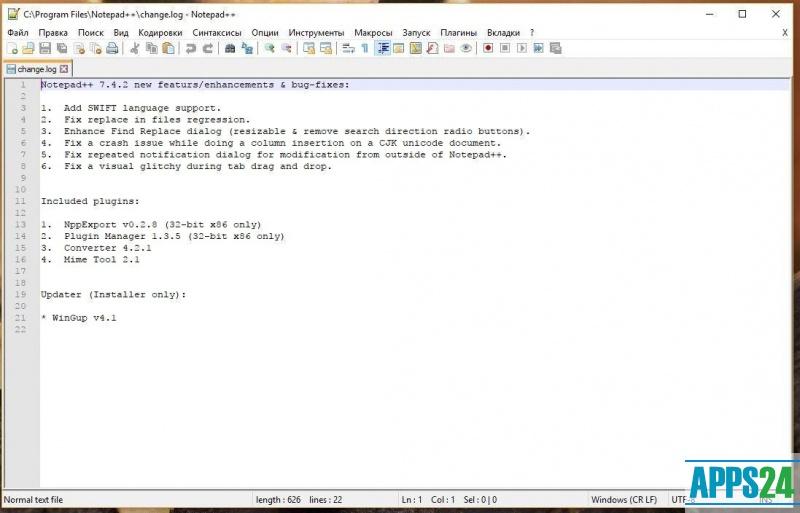Select the change.log tab

[37, 69]
